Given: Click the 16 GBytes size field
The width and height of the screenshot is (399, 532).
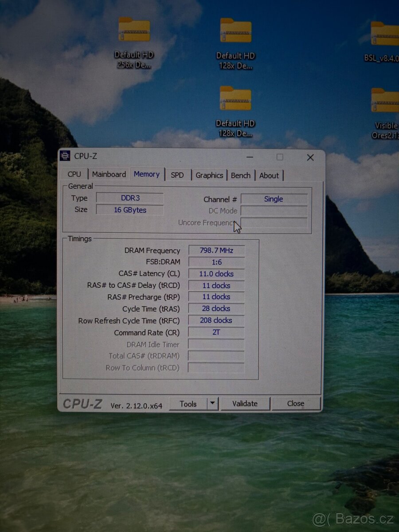Looking at the screenshot, I should [130, 210].
